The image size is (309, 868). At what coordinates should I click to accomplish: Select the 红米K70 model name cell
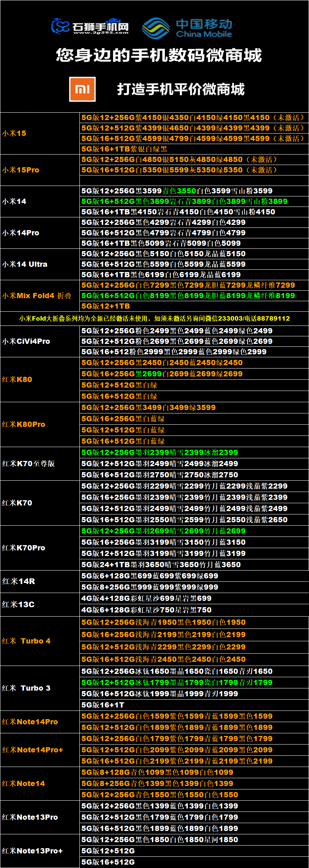click(40, 503)
